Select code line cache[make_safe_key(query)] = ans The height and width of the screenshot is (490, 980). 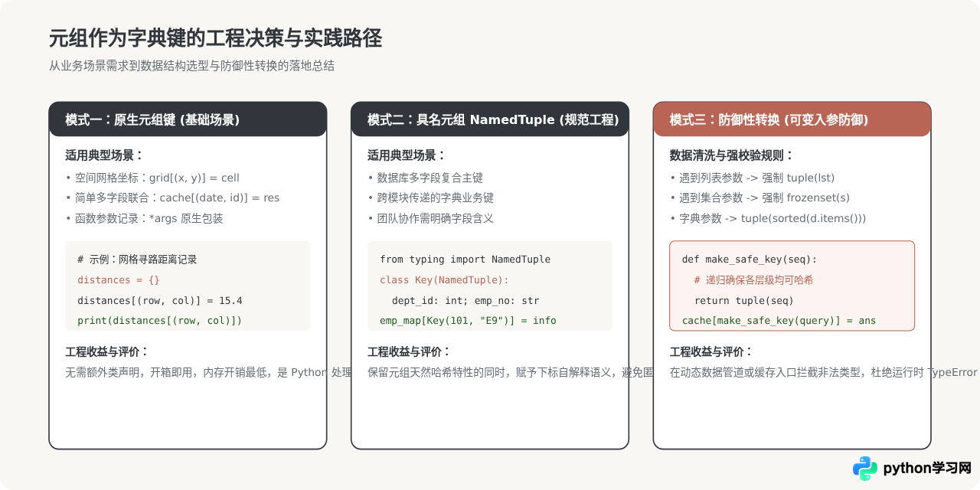[779, 321]
